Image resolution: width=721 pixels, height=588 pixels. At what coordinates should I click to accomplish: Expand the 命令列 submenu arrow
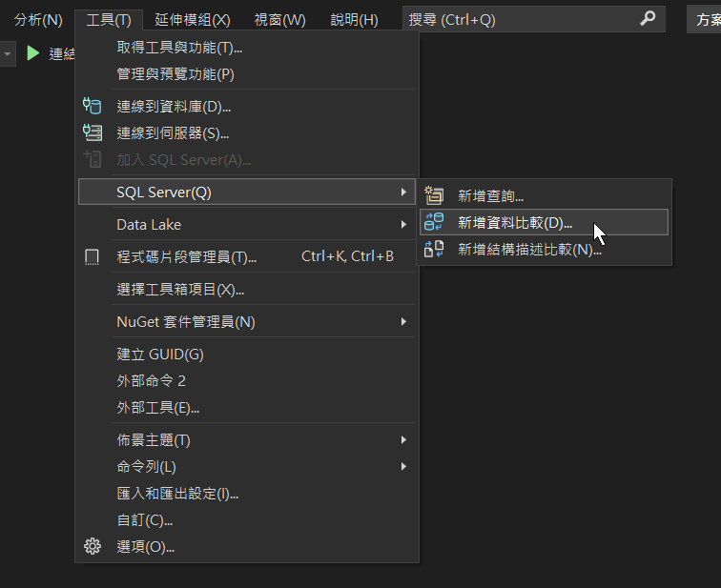pyautogui.click(x=404, y=467)
